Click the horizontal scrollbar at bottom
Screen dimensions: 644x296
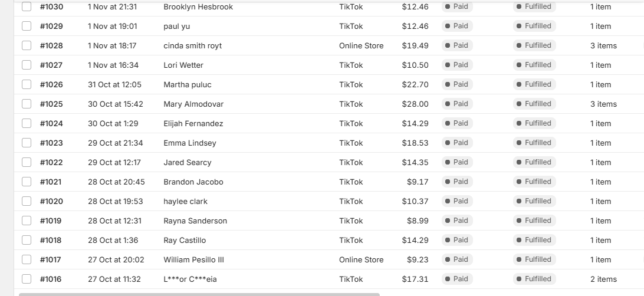[199, 294]
